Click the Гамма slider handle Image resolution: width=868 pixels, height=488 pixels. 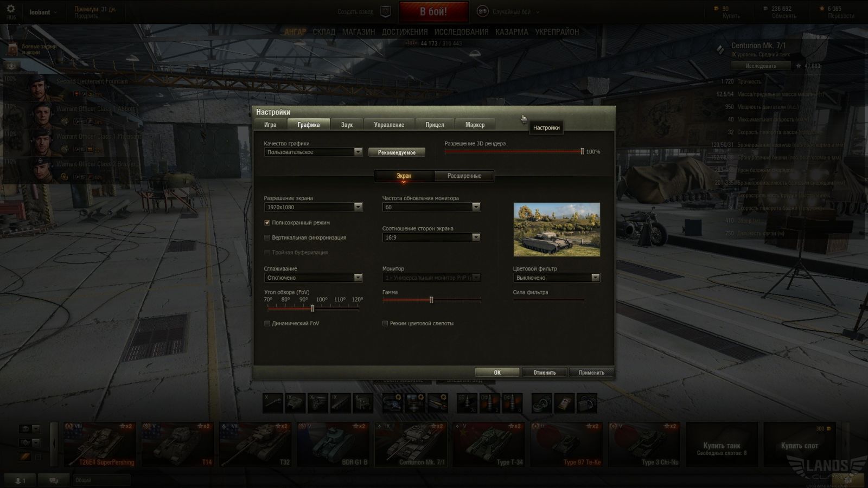[x=431, y=300]
